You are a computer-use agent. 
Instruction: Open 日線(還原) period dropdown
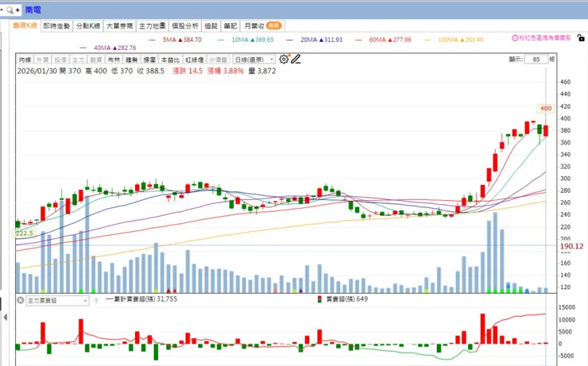click(x=254, y=60)
